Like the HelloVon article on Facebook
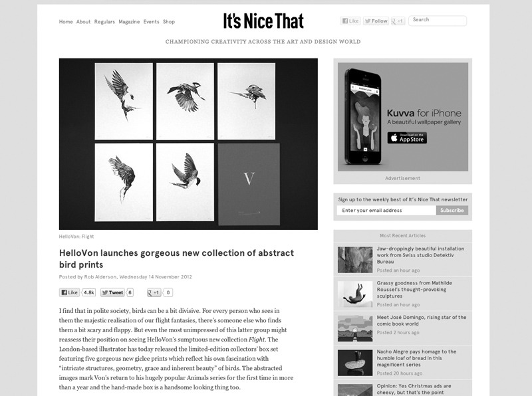The height and width of the screenshot is (396, 532). click(70, 292)
